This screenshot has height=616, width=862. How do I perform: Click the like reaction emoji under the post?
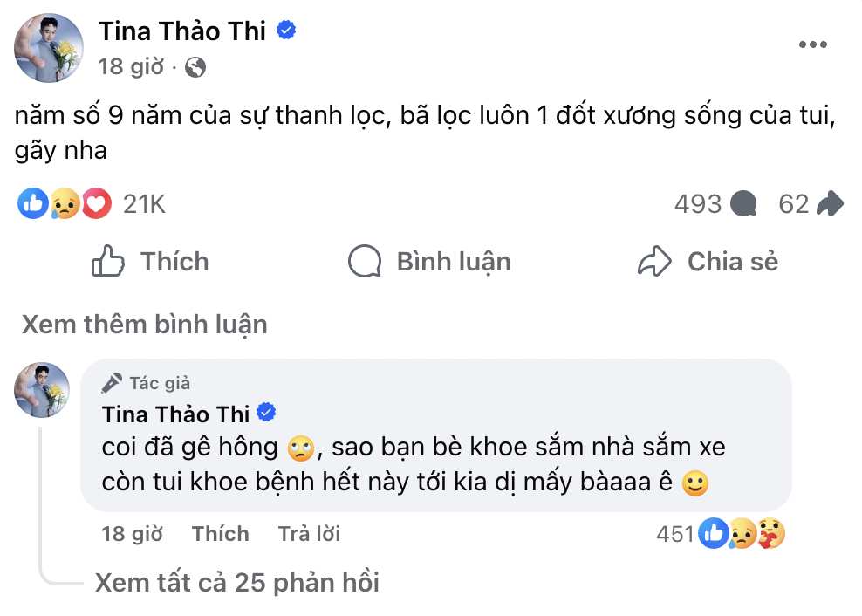pyautogui.click(x=34, y=204)
